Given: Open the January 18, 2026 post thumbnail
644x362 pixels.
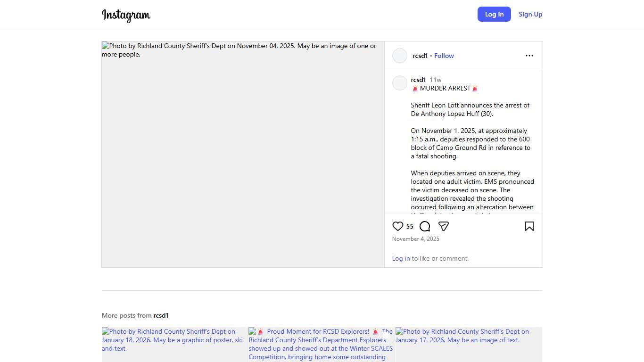Looking at the screenshot, I should pos(174,344).
